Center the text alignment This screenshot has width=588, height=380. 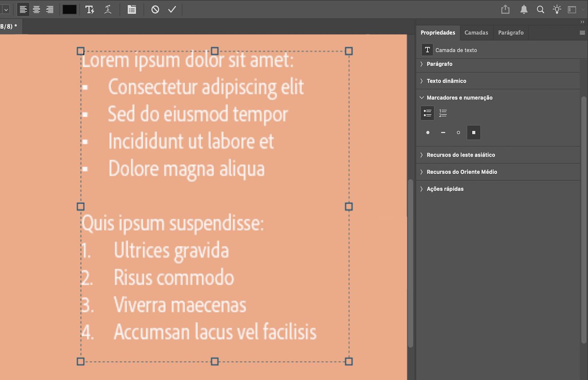pyautogui.click(x=36, y=9)
